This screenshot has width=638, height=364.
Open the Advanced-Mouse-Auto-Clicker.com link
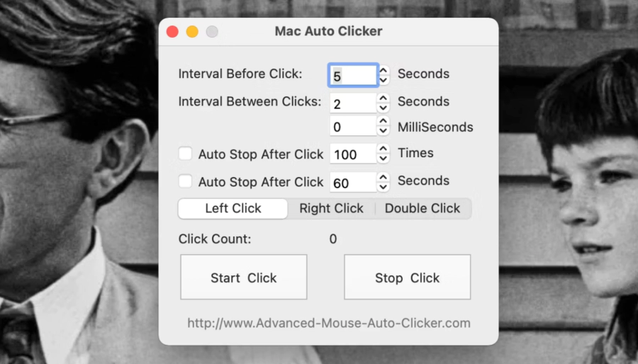point(329,324)
